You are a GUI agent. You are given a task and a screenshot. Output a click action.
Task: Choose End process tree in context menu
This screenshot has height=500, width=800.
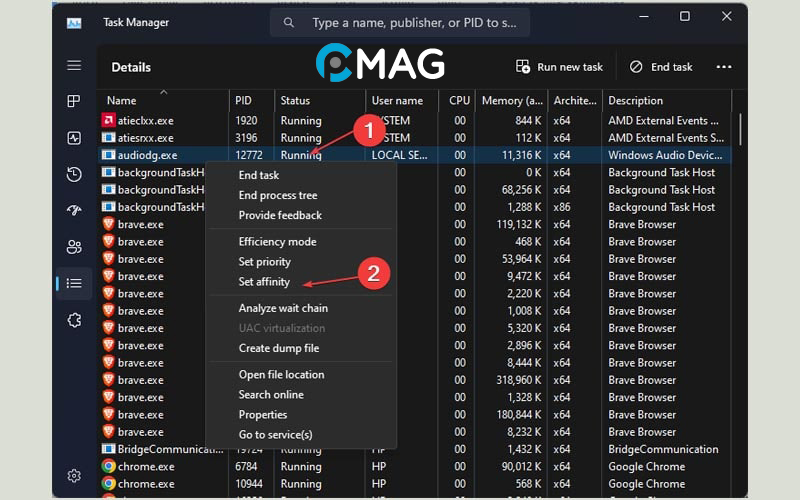(x=278, y=195)
